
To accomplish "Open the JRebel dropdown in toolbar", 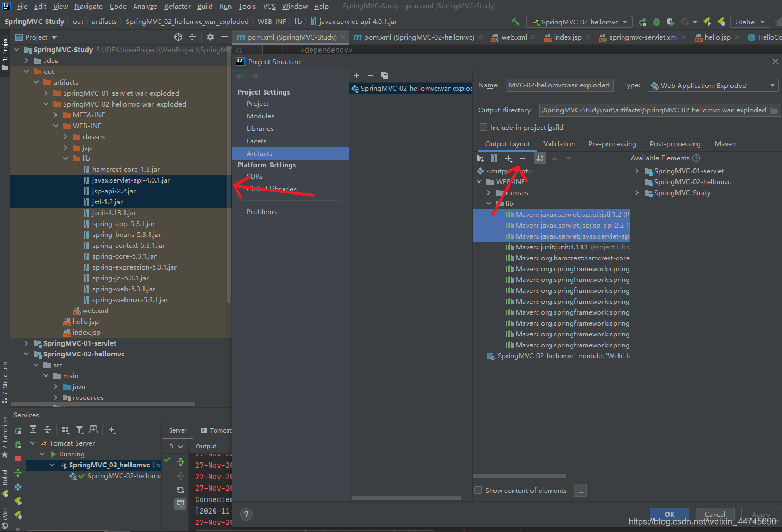I will (x=750, y=22).
